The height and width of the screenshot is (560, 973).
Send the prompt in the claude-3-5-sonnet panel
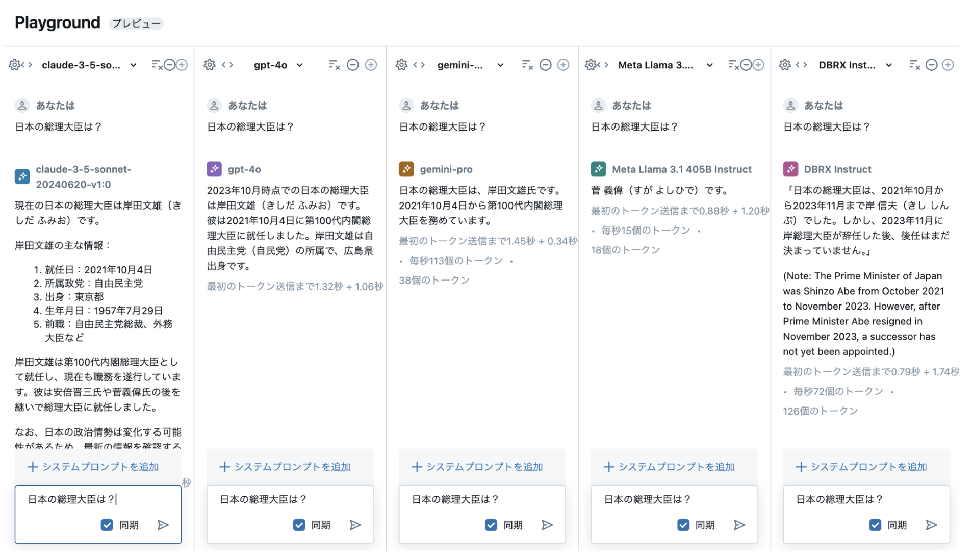pos(163,525)
